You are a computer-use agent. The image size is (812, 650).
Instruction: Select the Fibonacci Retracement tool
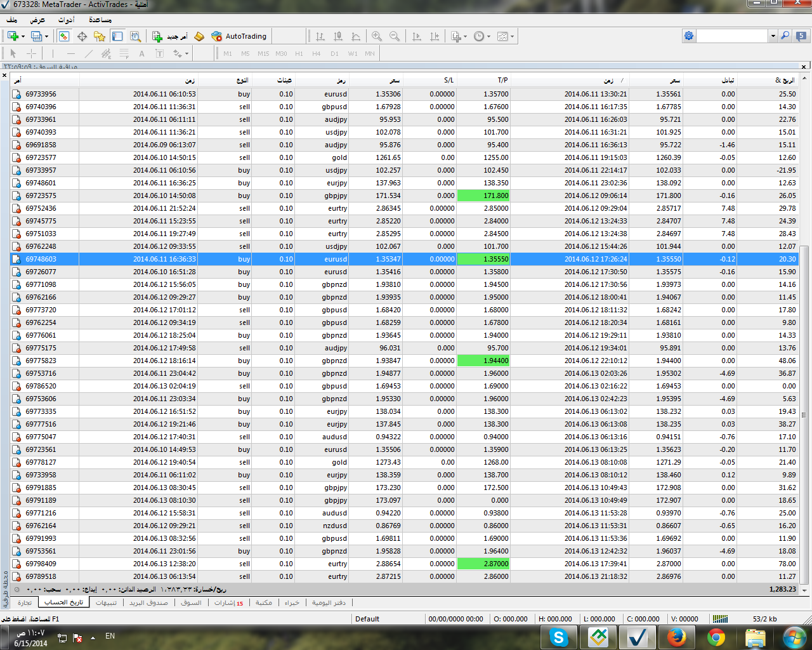[x=124, y=54]
